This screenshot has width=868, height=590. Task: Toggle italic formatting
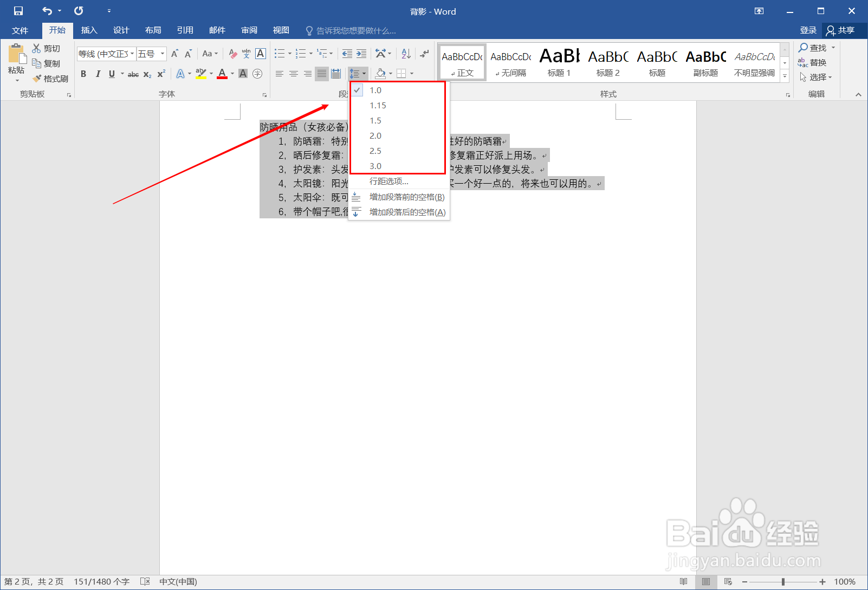tap(98, 74)
